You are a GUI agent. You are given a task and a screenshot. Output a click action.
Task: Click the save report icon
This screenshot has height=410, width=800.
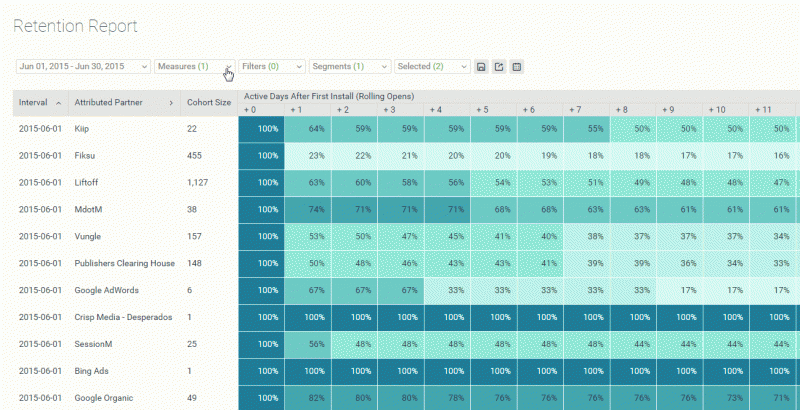pyautogui.click(x=482, y=67)
